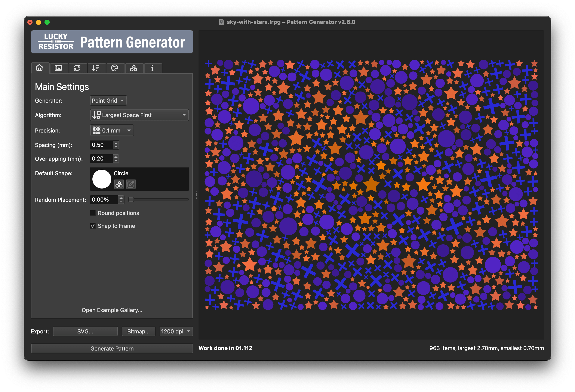Open the image tab with picture icon

click(58, 68)
